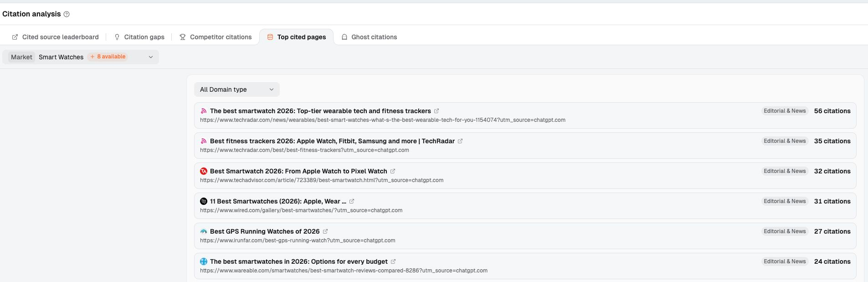868x282 pixels.
Task: Click the TechRadar favicon on best smartwatch 2026 row
Action: click(x=204, y=111)
